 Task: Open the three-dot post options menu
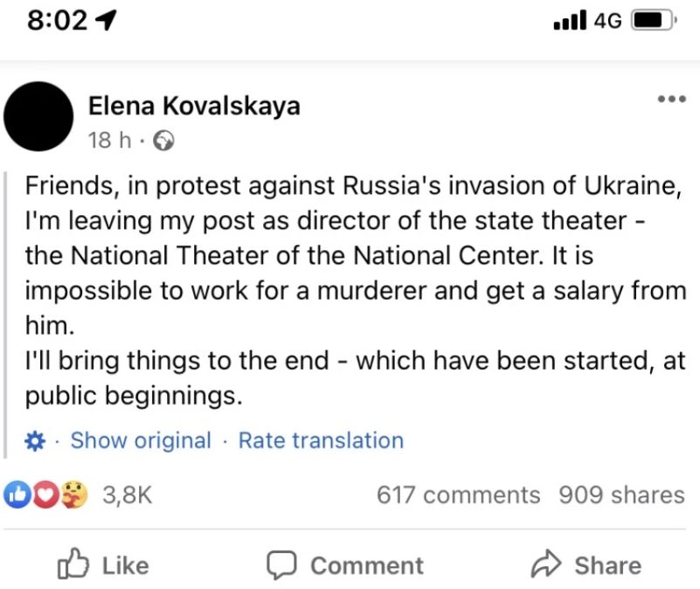672,99
